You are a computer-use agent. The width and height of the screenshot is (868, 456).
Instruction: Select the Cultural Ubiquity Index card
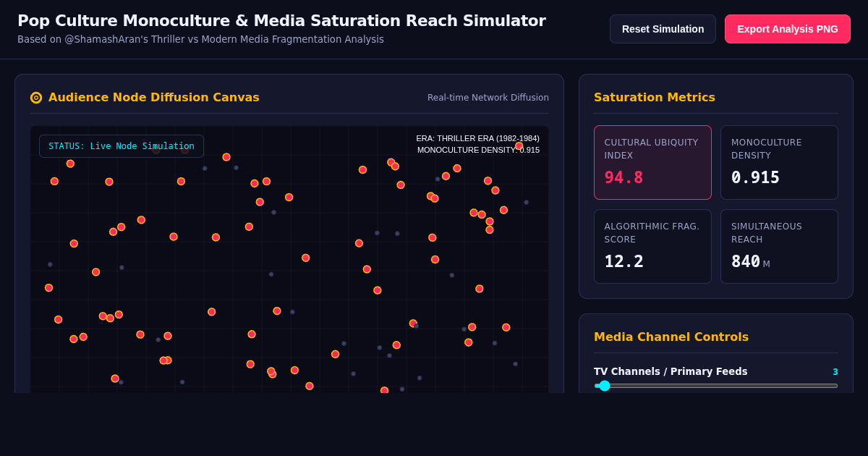pos(652,162)
